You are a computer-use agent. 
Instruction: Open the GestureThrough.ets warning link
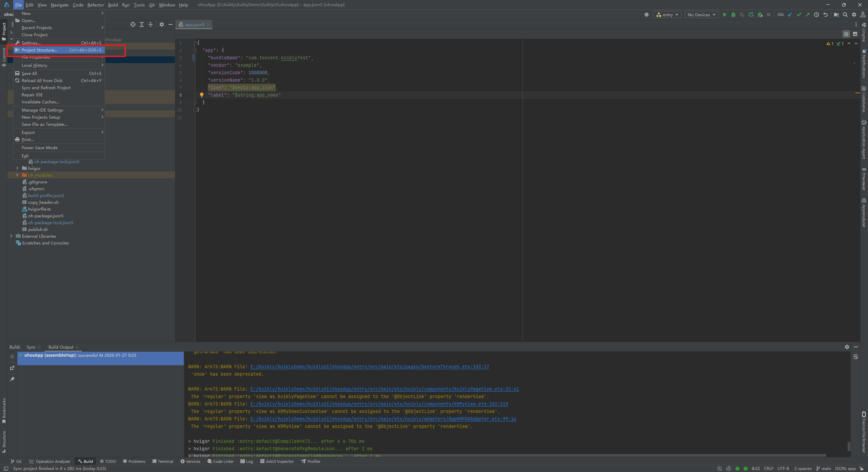pos(370,367)
